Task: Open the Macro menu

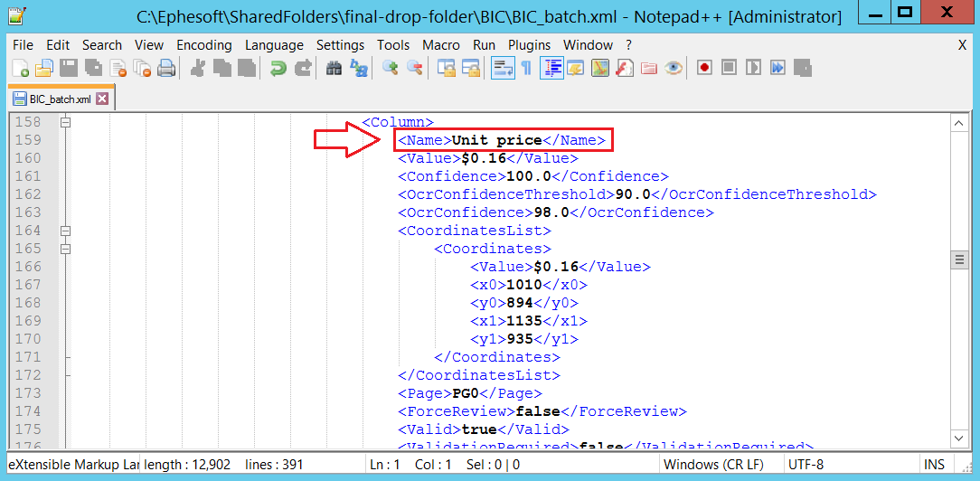Action: 440,45
